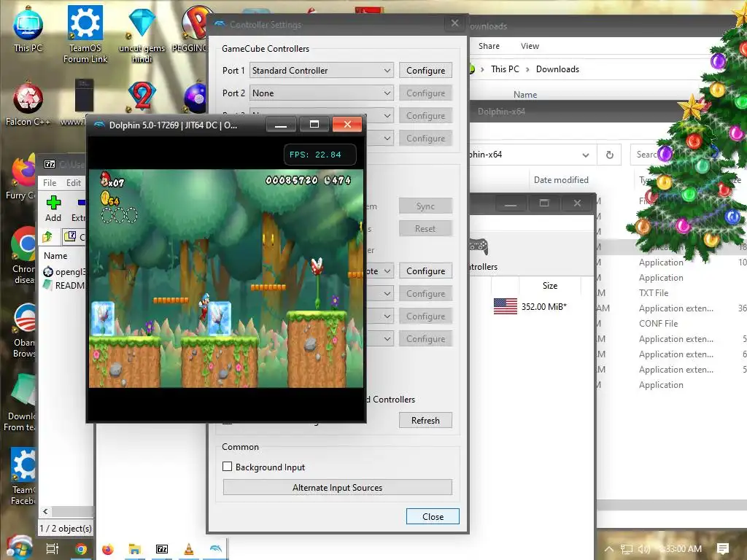Switch to 7-Zip in the taskbar
This screenshot has height=560, width=747.
[x=162, y=549]
